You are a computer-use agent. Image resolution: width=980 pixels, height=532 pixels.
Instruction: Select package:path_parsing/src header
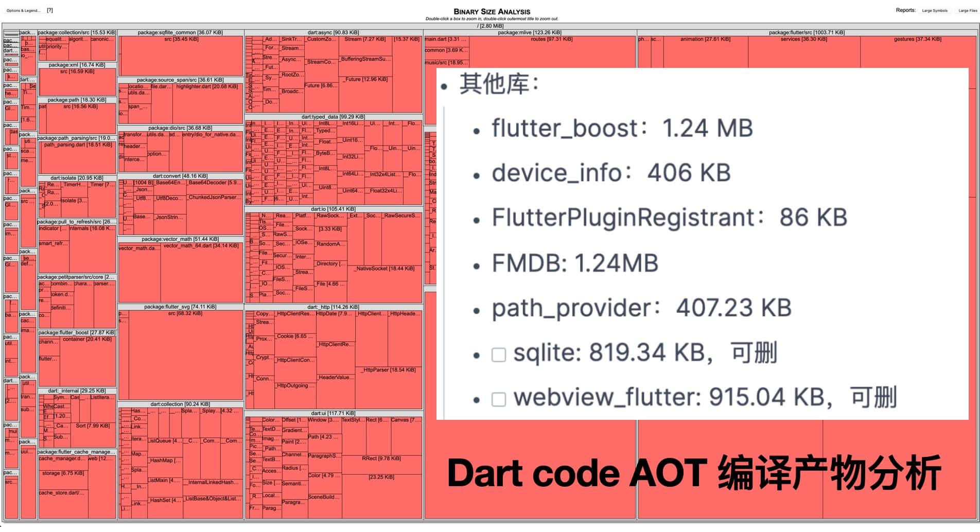[77, 138]
